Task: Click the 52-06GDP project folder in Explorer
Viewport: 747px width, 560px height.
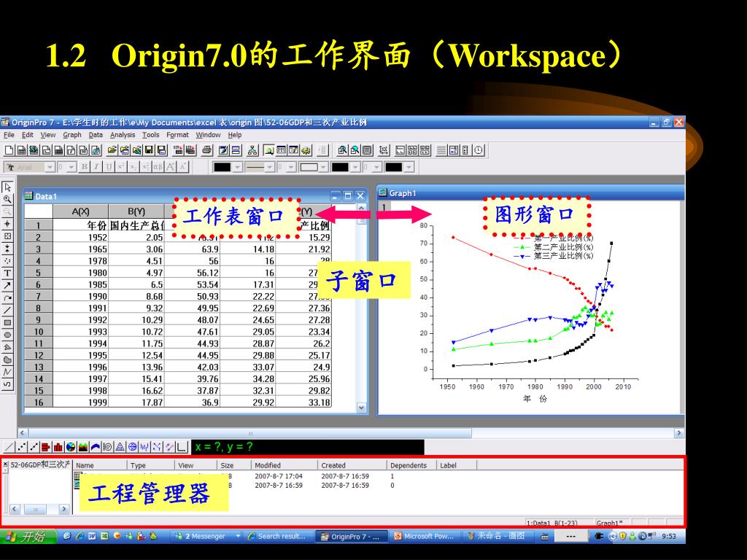Action: pos(41,464)
